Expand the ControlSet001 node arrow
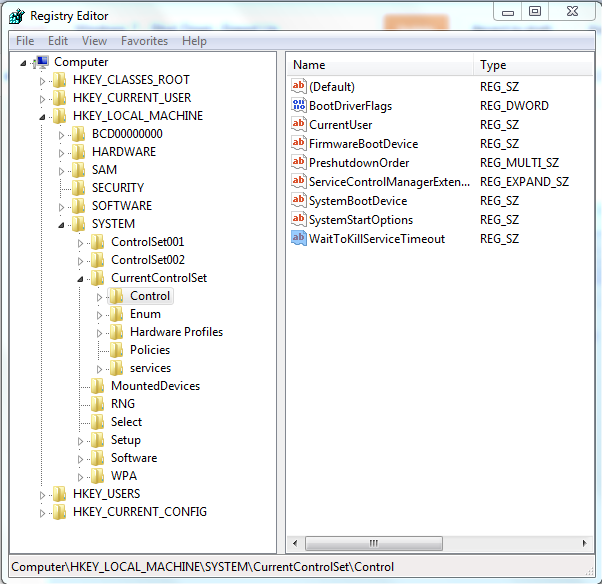Image resolution: width=602 pixels, height=584 pixels. 80,243
